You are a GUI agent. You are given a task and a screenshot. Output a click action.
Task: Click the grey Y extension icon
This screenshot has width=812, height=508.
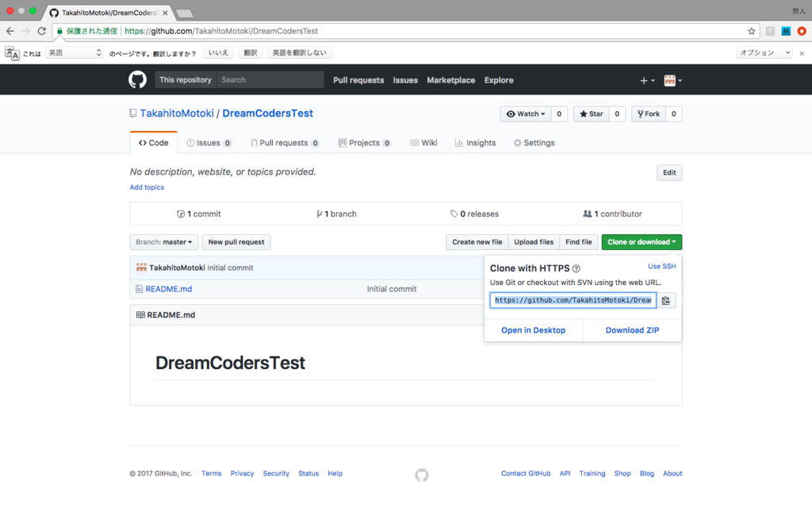coord(770,31)
